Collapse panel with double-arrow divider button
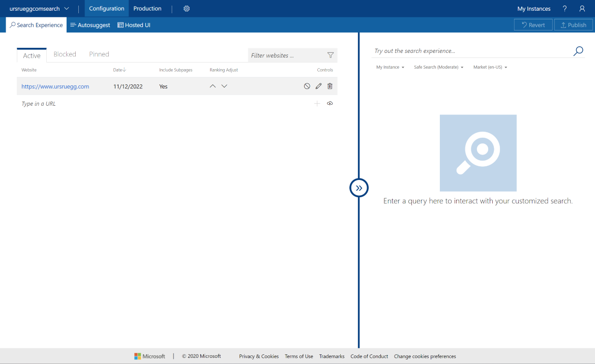Screen dimensions: 595x364 [359, 188]
